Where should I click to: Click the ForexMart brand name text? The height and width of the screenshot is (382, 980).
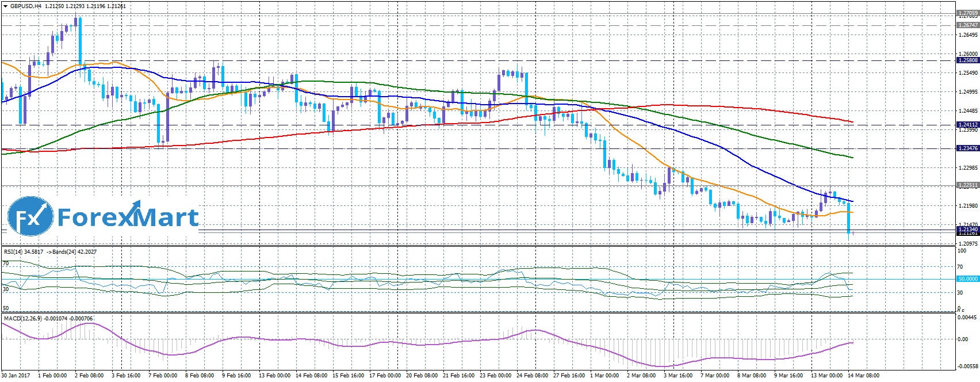click(128, 218)
